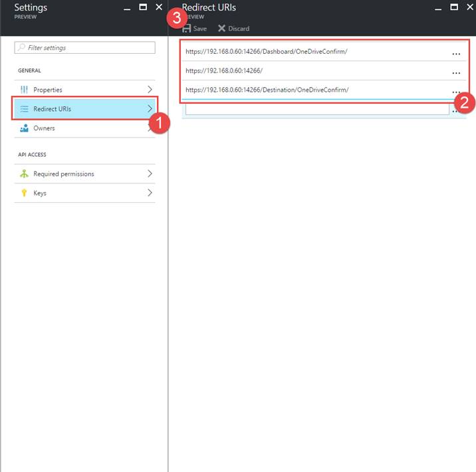Expand the Keys chevron arrow

tap(150, 193)
